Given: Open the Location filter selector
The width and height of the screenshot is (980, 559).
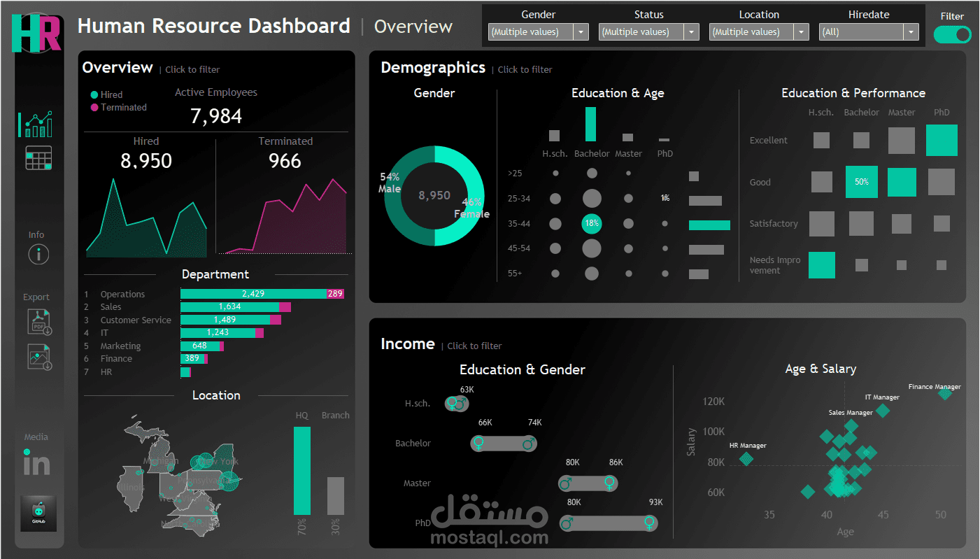Looking at the screenshot, I should point(801,31).
